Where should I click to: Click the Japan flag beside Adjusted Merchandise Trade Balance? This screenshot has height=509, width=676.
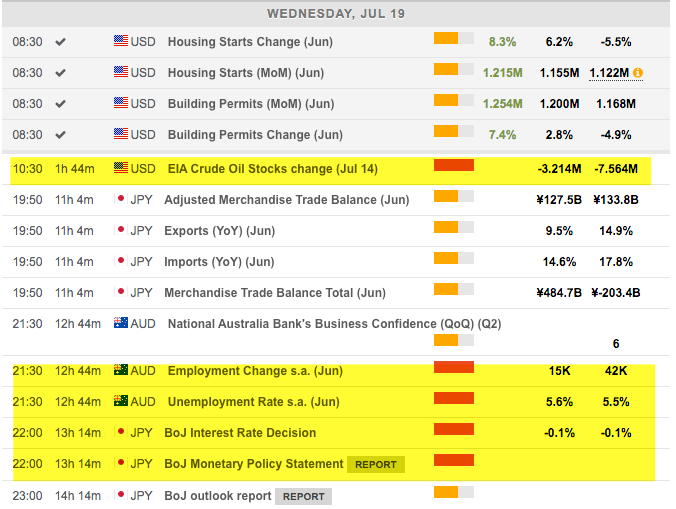[121, 199]
